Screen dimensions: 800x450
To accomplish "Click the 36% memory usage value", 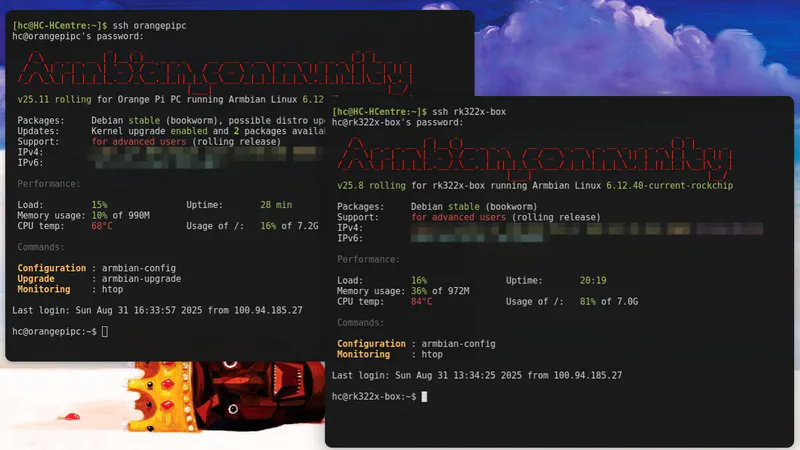I will [x=419, y=291].
